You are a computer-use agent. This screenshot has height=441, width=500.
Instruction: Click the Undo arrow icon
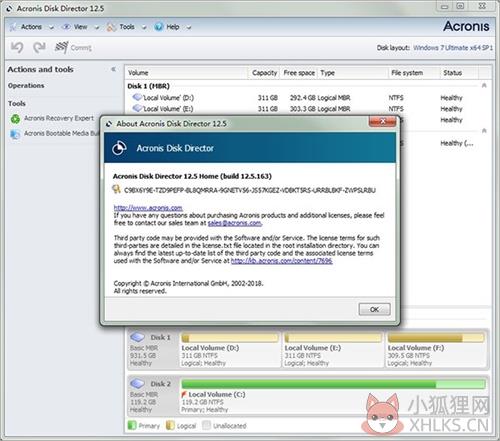[x=17, y=47]
